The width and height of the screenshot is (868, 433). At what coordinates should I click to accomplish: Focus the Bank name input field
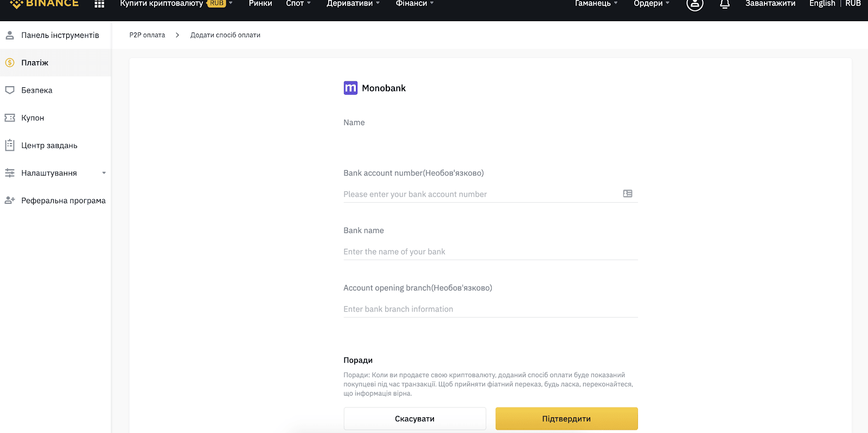tap(490, 251)
